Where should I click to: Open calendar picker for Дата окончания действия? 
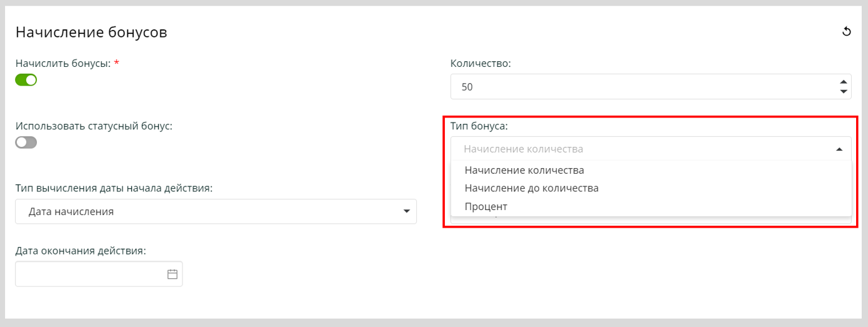pyautogui.click(x=172, y=274)
